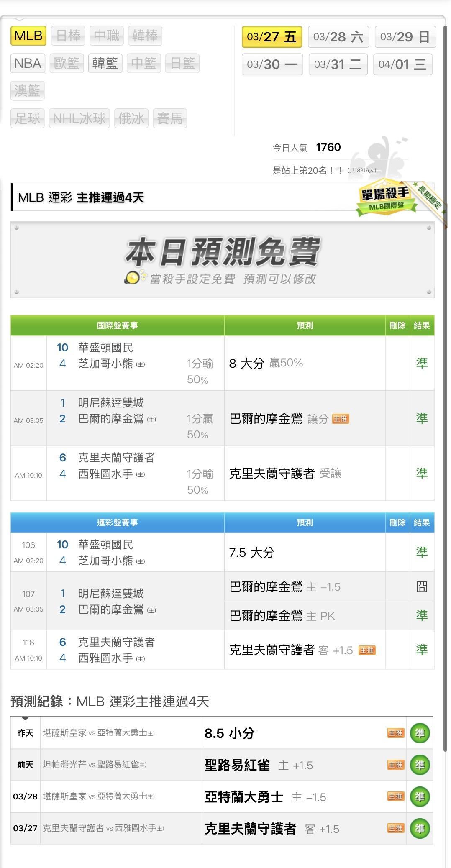The image size is (451, 868).
Task: Switch to the 日棒 league tab
Action: [x=68, y=36]
